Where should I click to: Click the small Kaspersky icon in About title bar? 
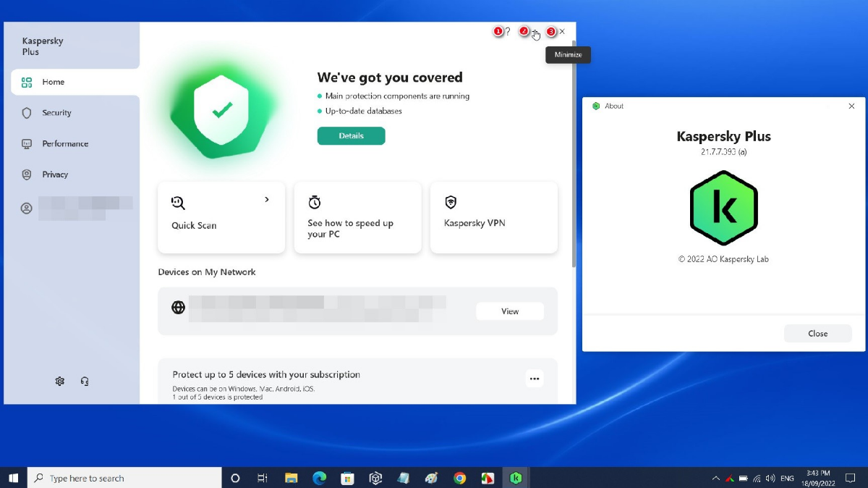(x=596, y=106)
